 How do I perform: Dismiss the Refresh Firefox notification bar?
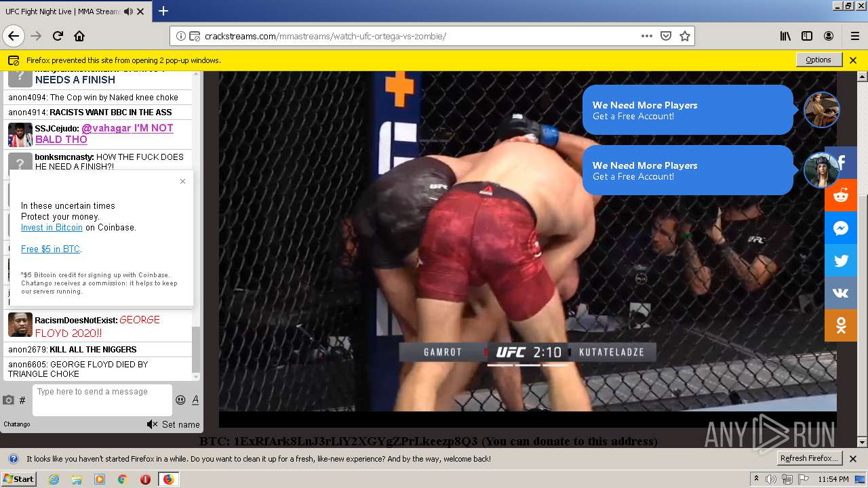point(853,459)
